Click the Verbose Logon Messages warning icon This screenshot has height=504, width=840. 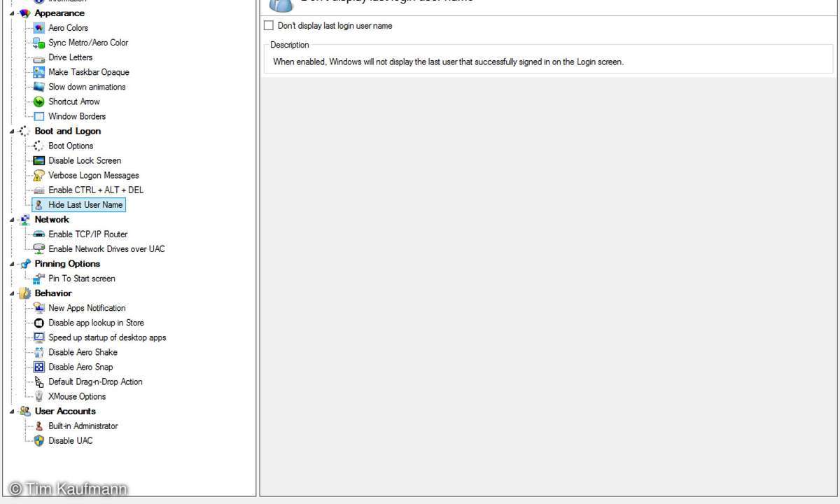pyautogui.click(x=39, y=175)
